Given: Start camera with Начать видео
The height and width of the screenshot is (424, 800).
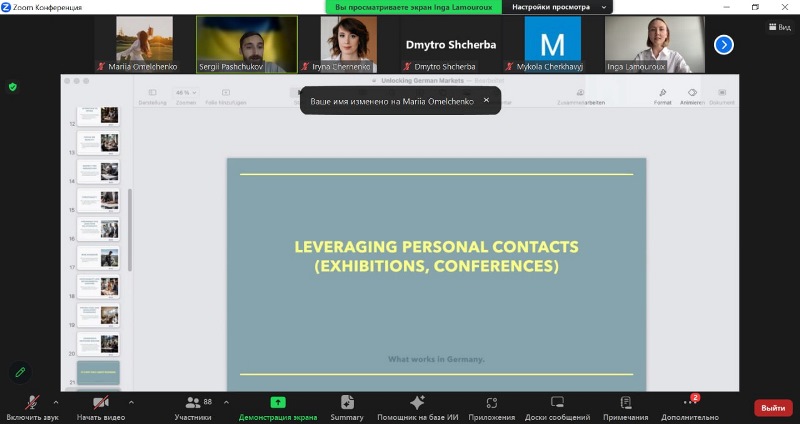Looking at the screenshot, I should (101, 408).
